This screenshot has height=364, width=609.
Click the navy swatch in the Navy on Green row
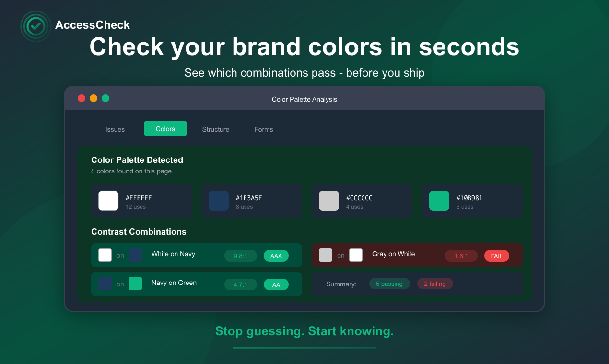tap(105, 284)
